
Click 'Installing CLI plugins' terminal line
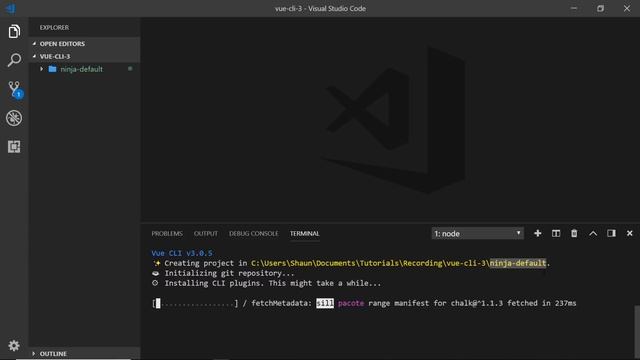coord(273,283)
